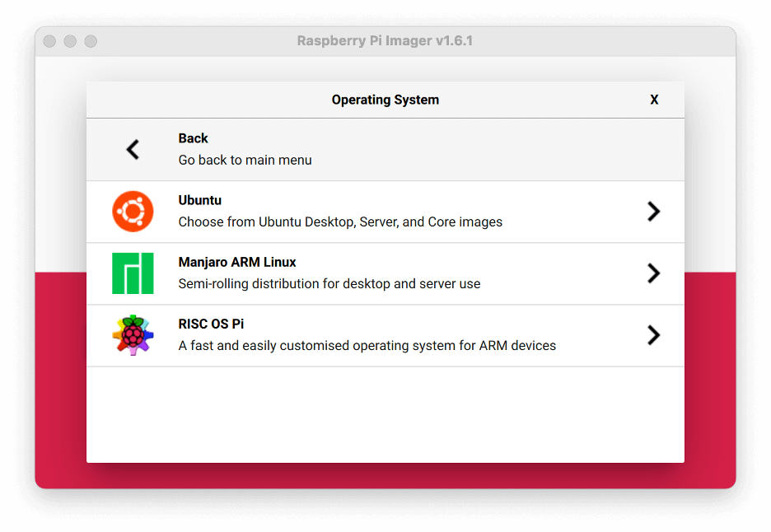Expand RISC OS Pi right chevron
This screenshot has width=771, height=532.
click(653, 335)
